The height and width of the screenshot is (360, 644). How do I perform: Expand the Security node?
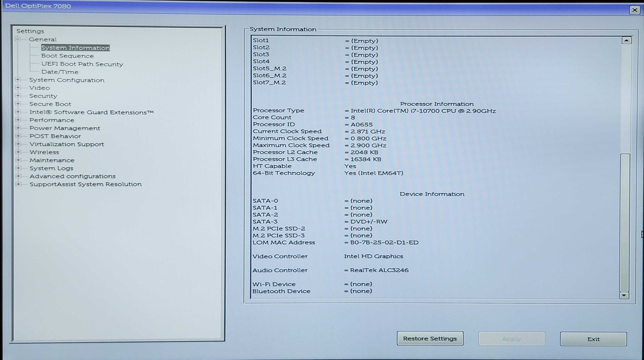18,96
